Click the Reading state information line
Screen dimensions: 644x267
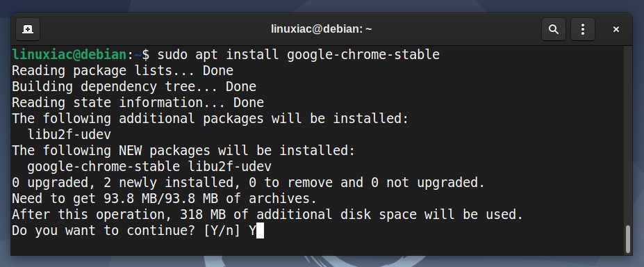pyautogui.click(x=138, y=103)
